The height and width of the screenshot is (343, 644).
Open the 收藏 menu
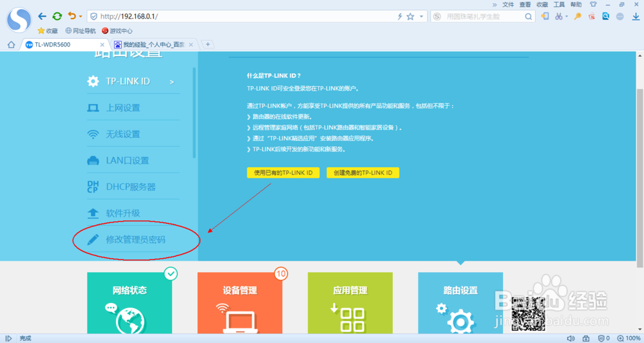click(542, 5)
